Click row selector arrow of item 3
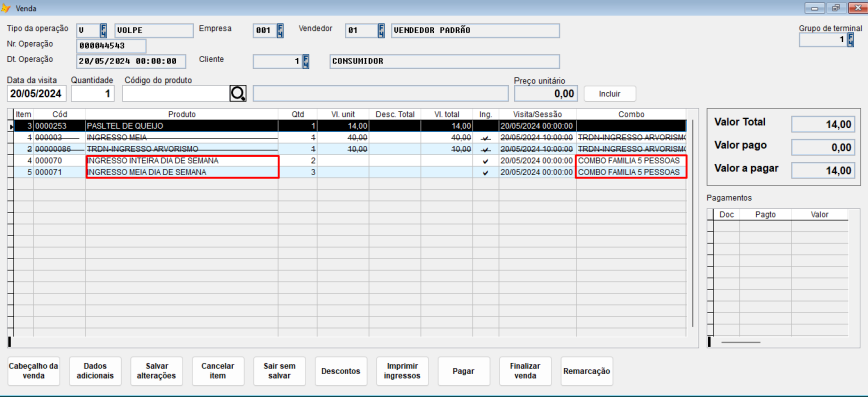This screenshot has width=868, height=399. [x=10, y=126]
